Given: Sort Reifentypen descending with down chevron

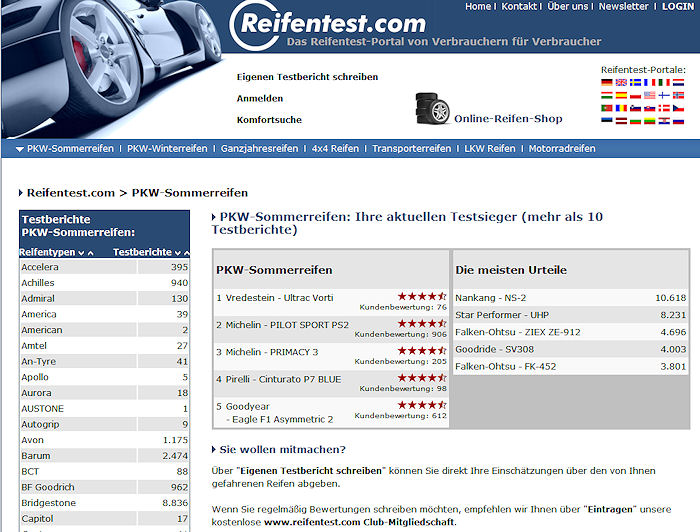Looking at the screenshot, I should 81,253.
